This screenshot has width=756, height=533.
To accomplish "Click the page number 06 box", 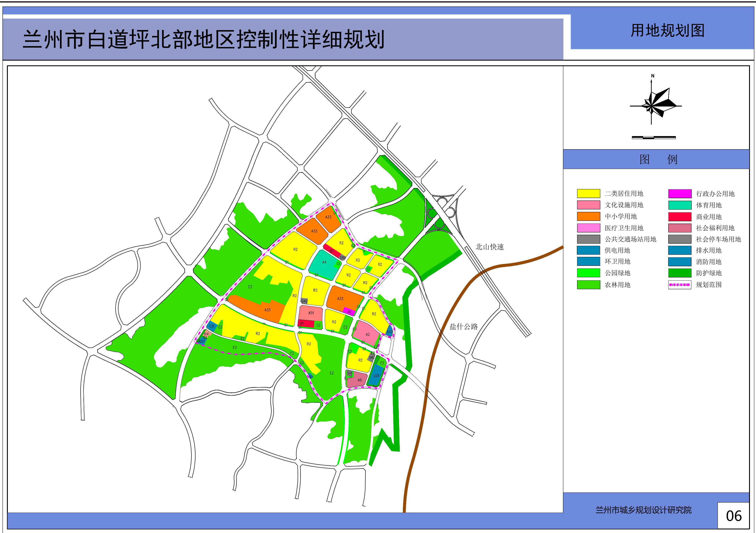I will [734, 515].
